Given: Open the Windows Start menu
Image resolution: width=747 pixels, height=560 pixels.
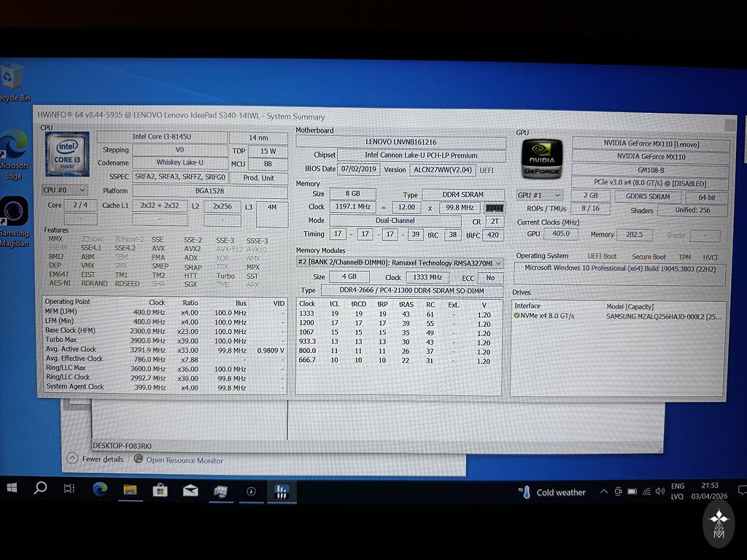Looking at the screenshot, I should point(12,489).
